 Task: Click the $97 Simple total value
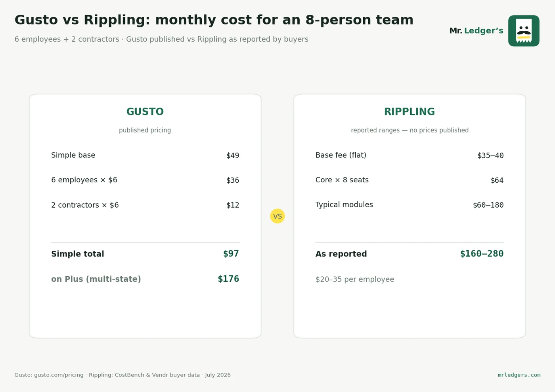pos(231,254)
